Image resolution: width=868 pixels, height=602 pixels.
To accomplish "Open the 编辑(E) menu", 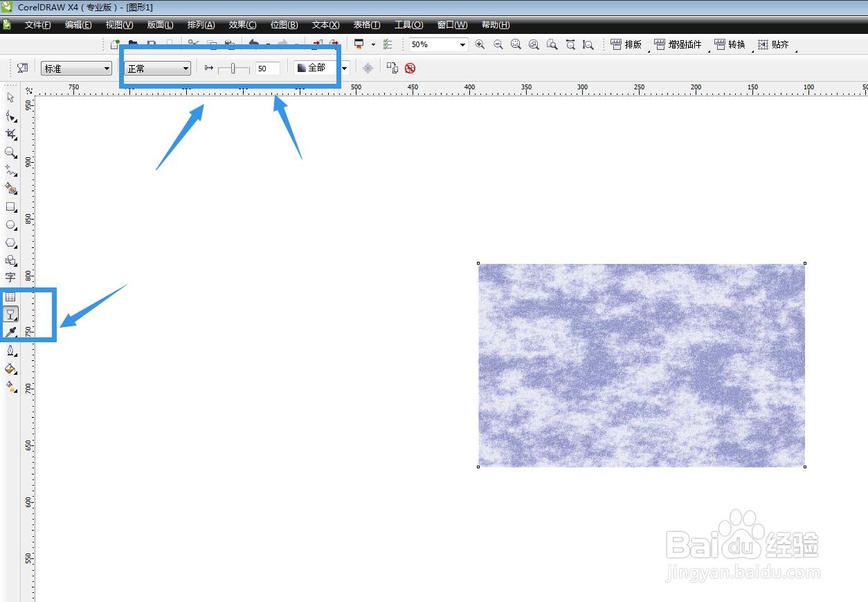I will point(78,25).
